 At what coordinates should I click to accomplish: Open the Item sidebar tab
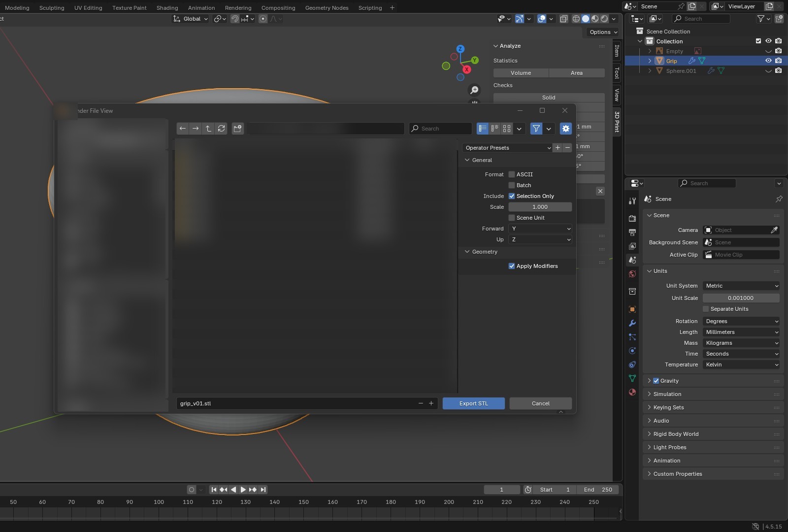[x=617, y=50]
